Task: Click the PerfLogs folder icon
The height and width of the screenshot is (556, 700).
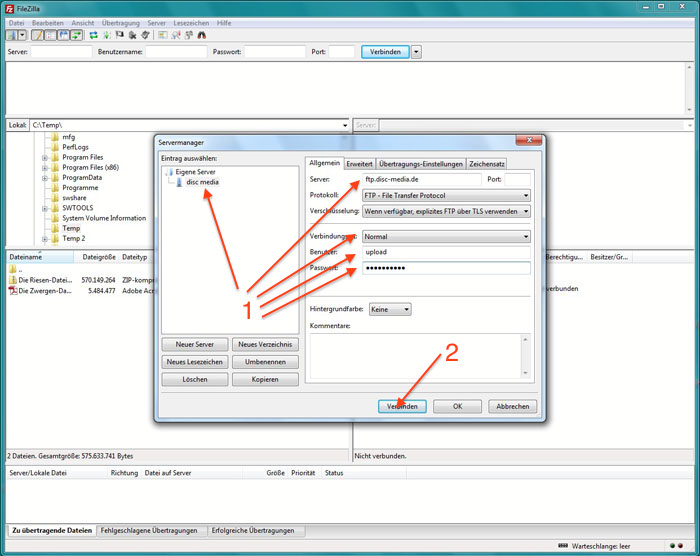Action: pos(55,147)
